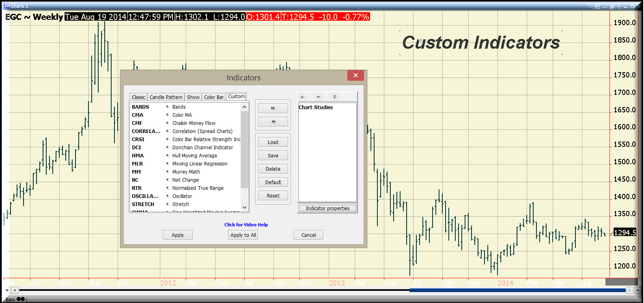Close the Indicators dialog with the red X

[355, 75]
